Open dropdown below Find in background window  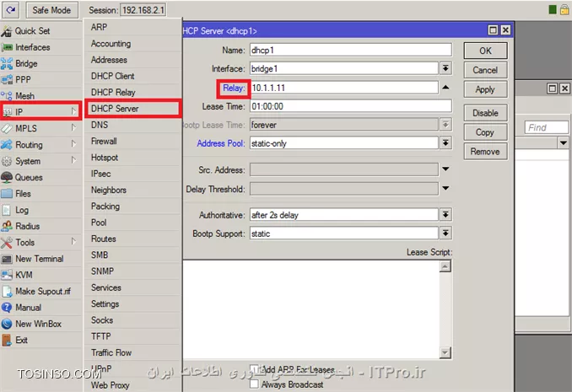click(564, 143)
